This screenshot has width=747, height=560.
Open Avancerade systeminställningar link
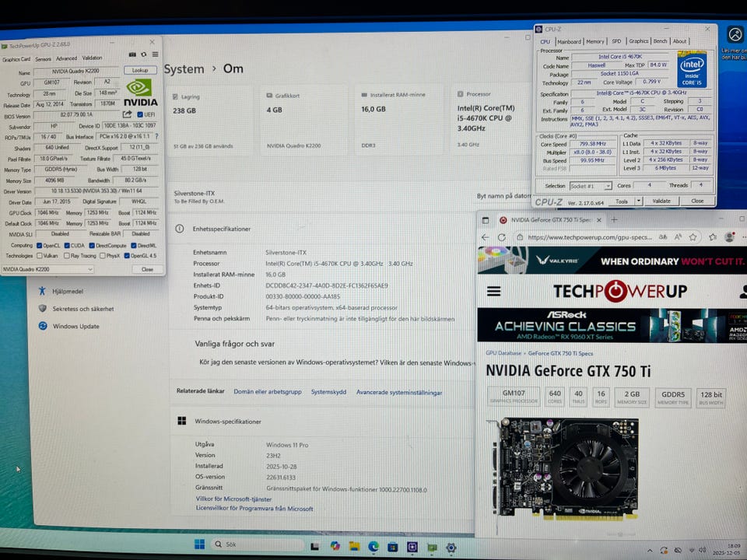(x=399, y=392)
